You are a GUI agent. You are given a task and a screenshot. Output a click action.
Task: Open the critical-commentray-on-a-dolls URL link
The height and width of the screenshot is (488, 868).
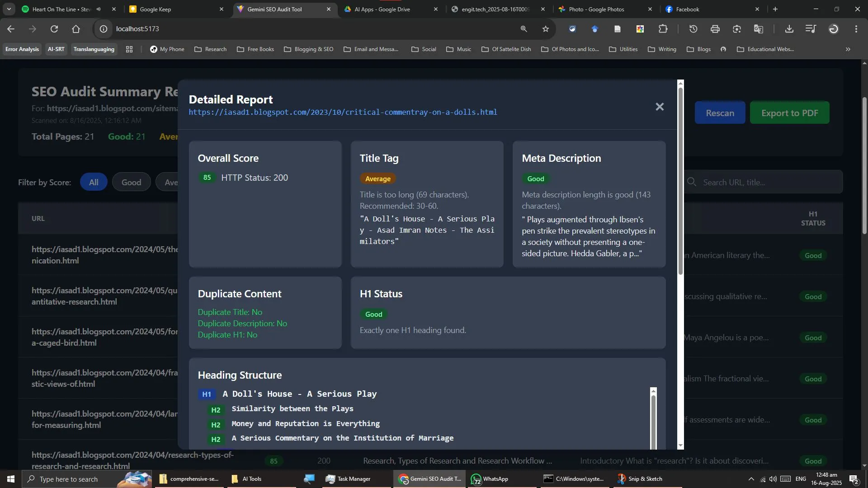tap(343, 112)
